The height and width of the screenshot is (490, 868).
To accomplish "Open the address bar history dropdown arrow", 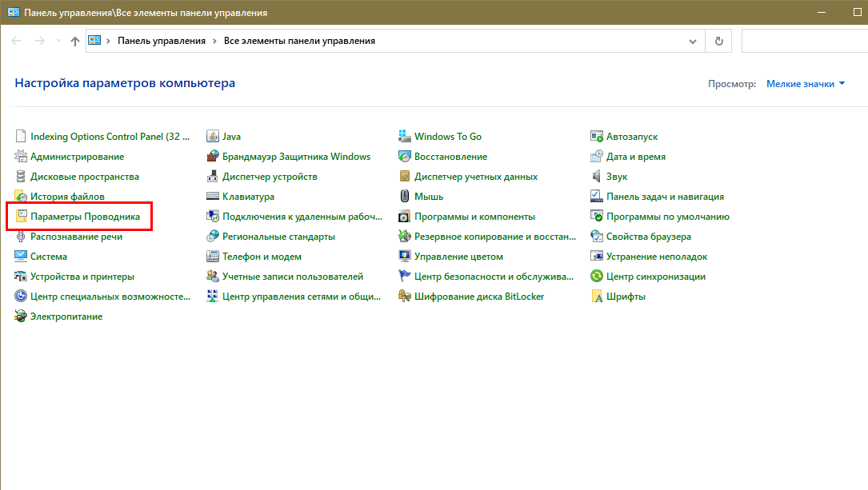I will point(693,41).
